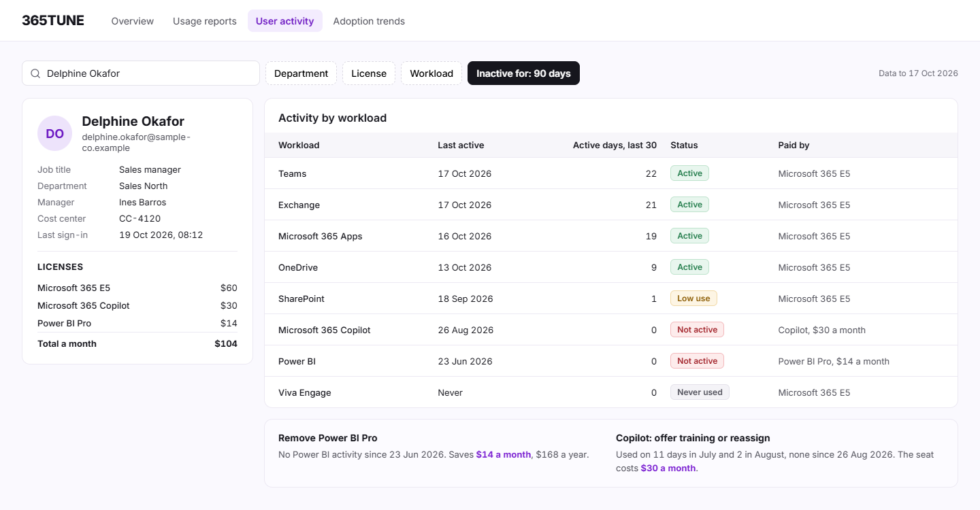The height and width of the screenshot is (510, 980).
Task: Select the Teams workload row name
Action: coord(293,173)
